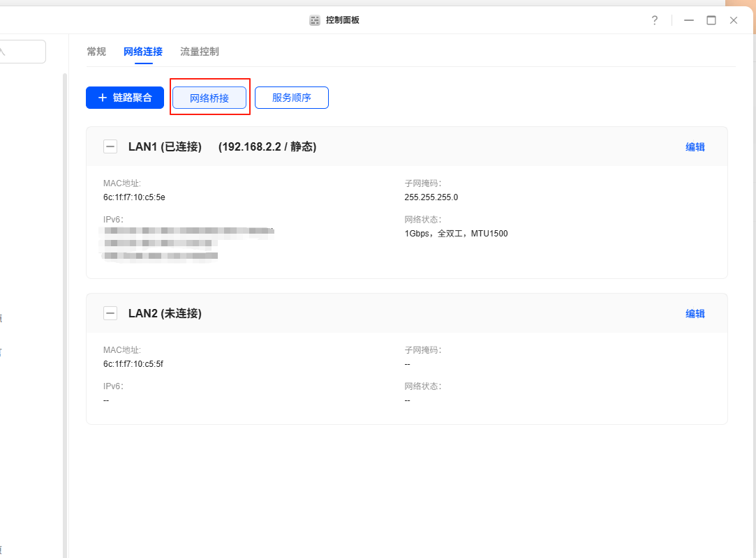Close the Control Panel window
This screenshot has width=756, height=558.
(734, 20)
